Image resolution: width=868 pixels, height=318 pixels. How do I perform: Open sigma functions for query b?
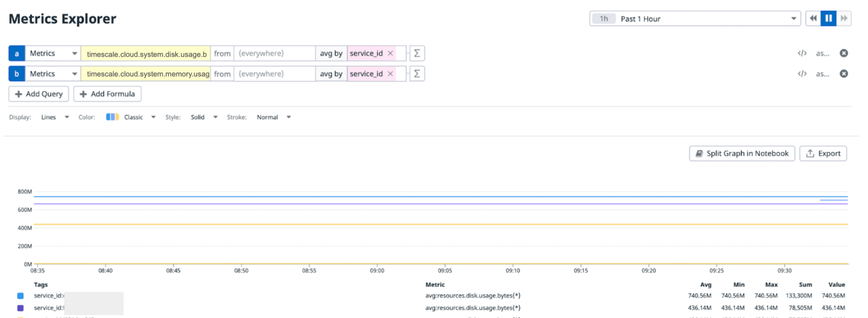point(417,74)
